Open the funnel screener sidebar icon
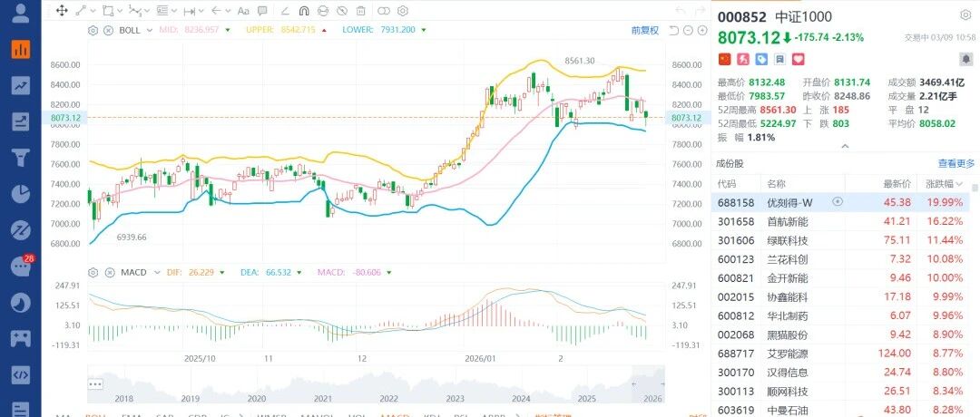Image resolution: width=980 pixels, height=417 pixels. pos(21,158)
